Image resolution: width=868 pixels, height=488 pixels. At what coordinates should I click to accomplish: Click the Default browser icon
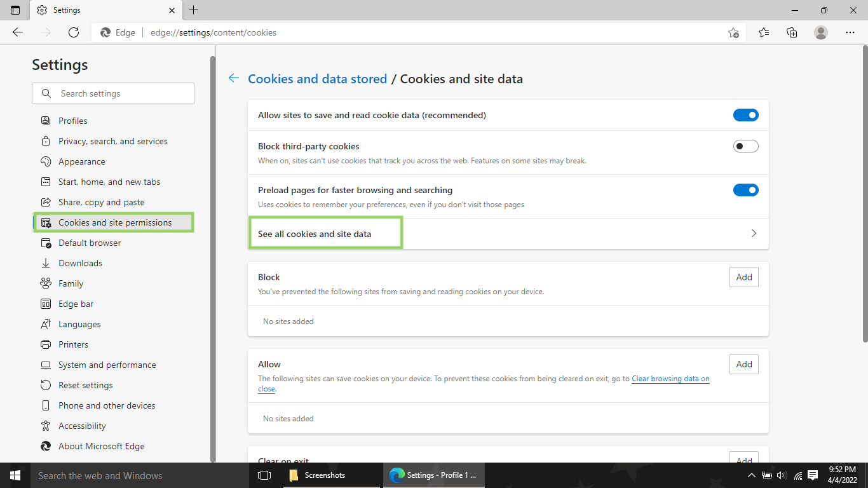click(x=46, y=243)
